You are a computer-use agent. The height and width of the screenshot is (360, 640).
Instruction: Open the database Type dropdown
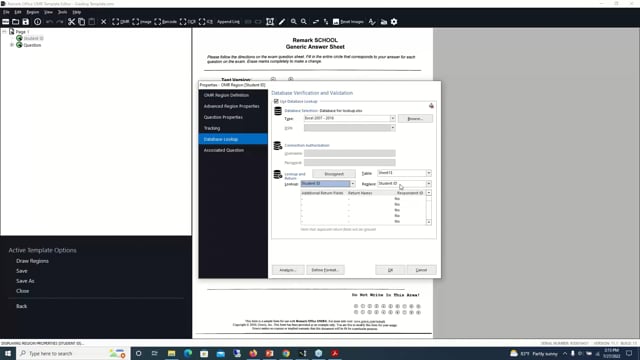click(392, 118)
